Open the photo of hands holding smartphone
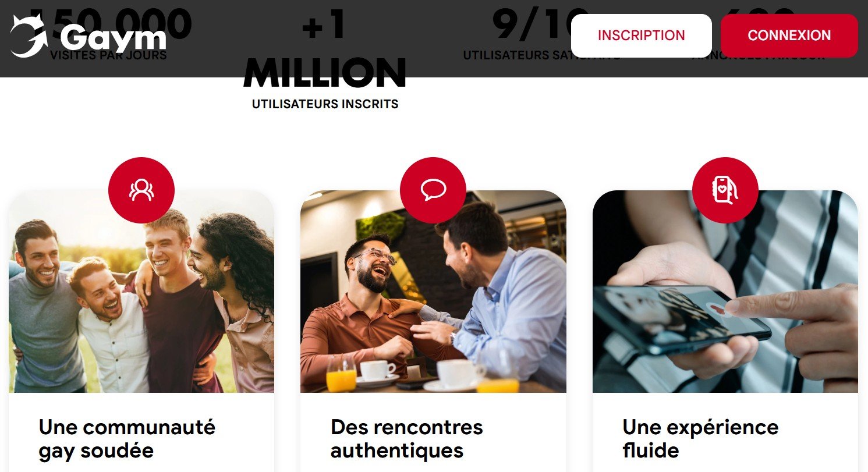868x472 pixels. pos(725,292)
